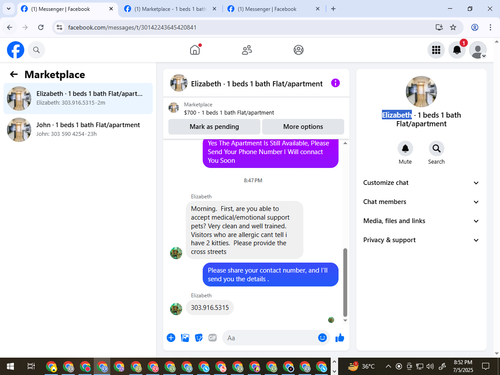This screenshot has width=500, height=375.
Task: Open the Windows Start menu
Action: pos(10,367)
